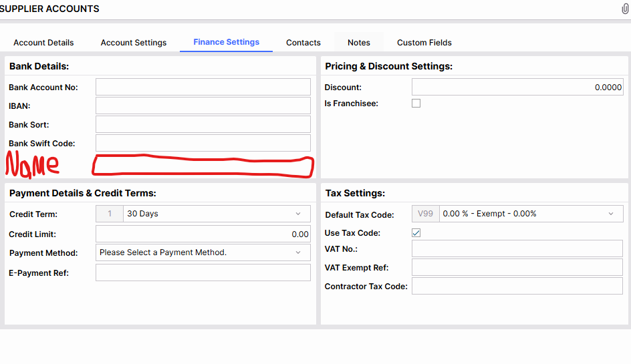The width and height of the screenshot is (631, 364).
Task: Click the paperclip attachment icon
Action: [626, 9]
